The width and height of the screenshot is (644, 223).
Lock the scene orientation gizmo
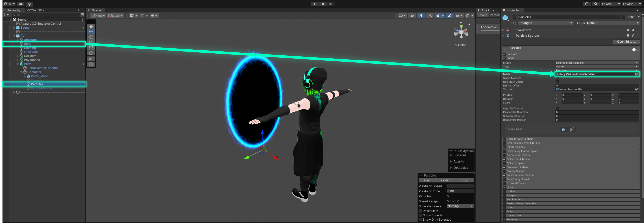point(469,24)
